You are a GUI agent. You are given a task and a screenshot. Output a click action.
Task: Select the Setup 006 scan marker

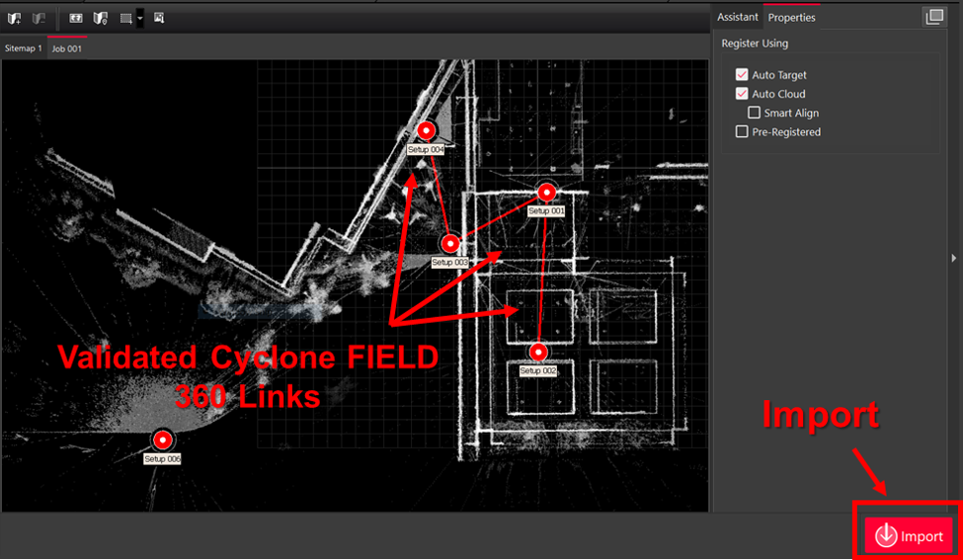coord(162,440)
